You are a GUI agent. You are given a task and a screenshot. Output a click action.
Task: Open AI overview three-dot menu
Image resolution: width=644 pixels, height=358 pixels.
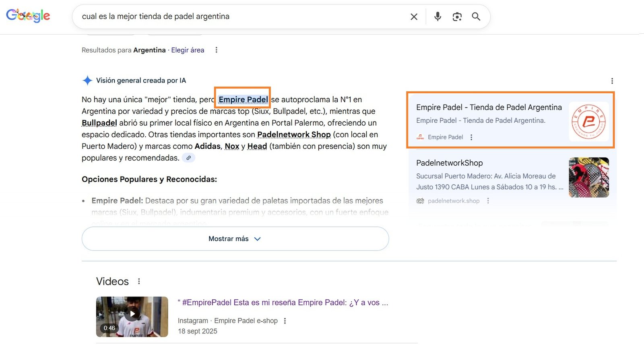pyautogui.click(x=612, y=81)
